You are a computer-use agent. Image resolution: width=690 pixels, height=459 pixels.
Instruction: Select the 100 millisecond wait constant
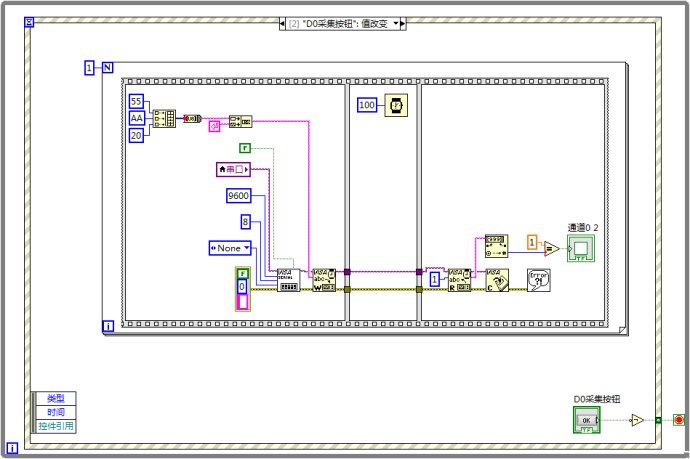(366, 105)
